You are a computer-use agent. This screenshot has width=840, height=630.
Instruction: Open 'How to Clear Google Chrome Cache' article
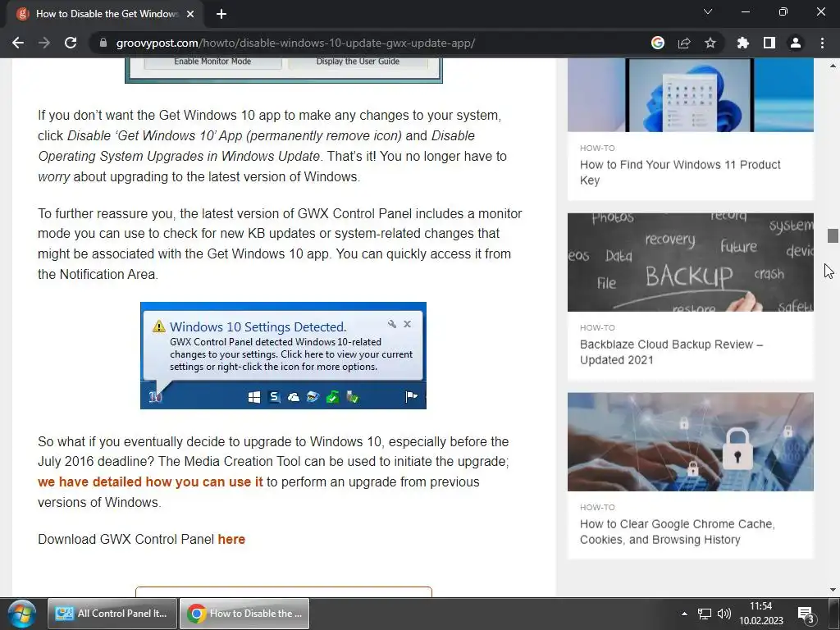pos(677,532)
